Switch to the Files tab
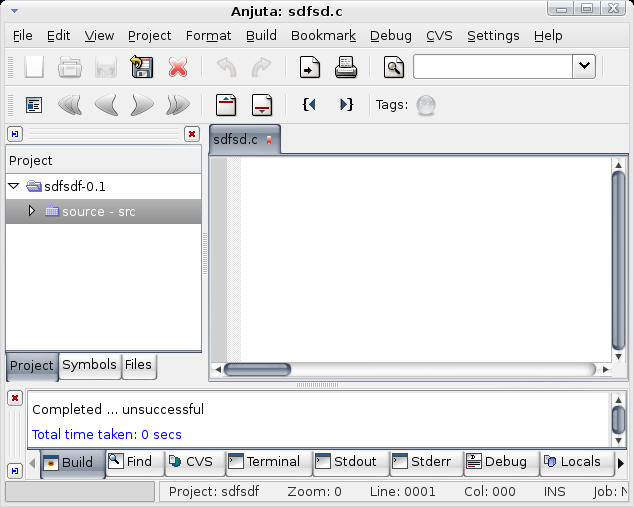 pyautogui.click(x=139, y=365)
